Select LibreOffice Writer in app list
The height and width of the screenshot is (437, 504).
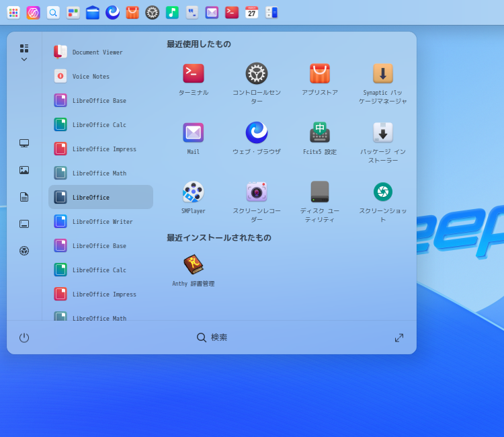tap(101, 222)
